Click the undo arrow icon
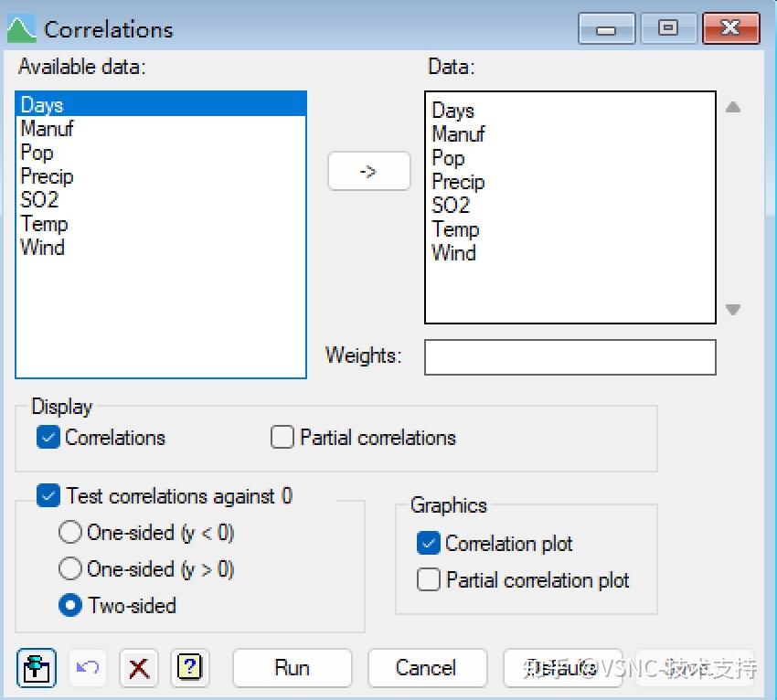The width and height of the screenshot is (777, 700). (87, 668)
